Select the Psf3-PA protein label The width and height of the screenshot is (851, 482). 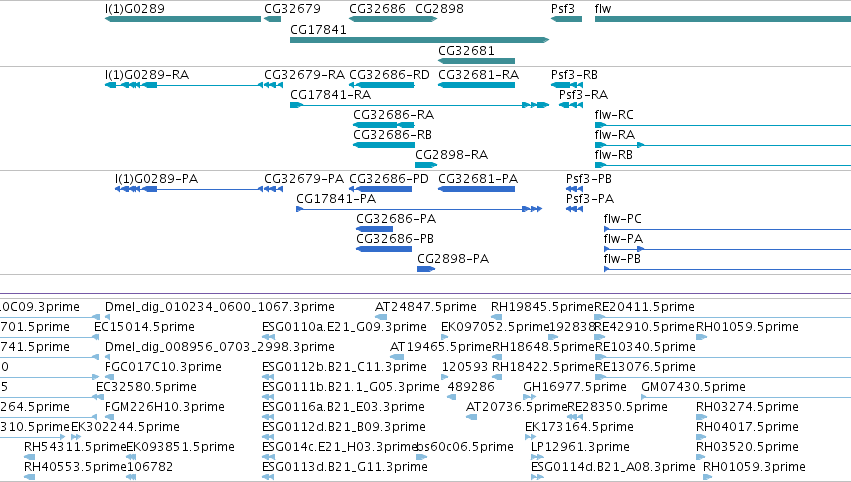tap(590, 199)
